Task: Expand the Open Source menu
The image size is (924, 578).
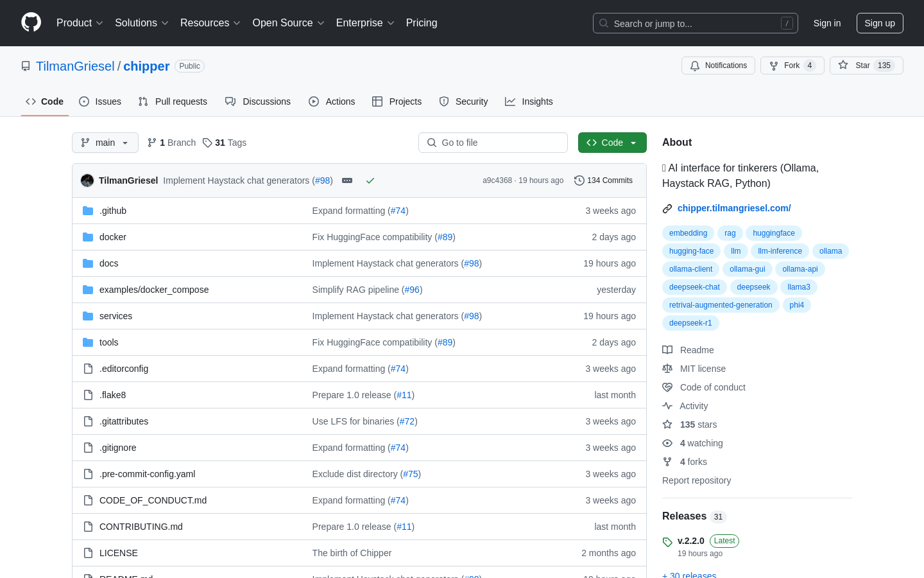Action: (x=289, y=22)
